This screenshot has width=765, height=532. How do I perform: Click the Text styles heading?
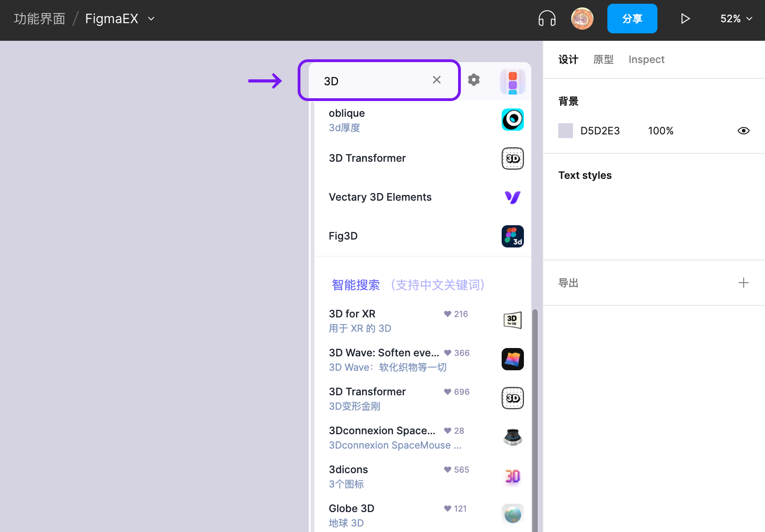[585, 175]
